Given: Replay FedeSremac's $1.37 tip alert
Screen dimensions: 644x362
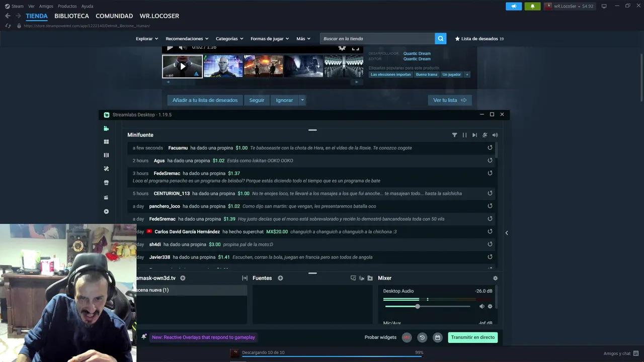Looking at the screenshot, I should click(490, 173).
